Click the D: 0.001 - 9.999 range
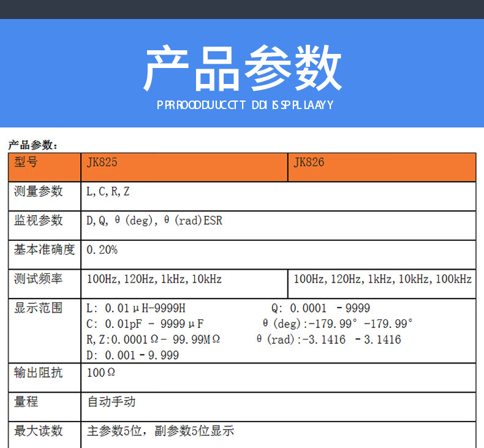The height and width of the screenshot is (448, 484). pos(133,355)
